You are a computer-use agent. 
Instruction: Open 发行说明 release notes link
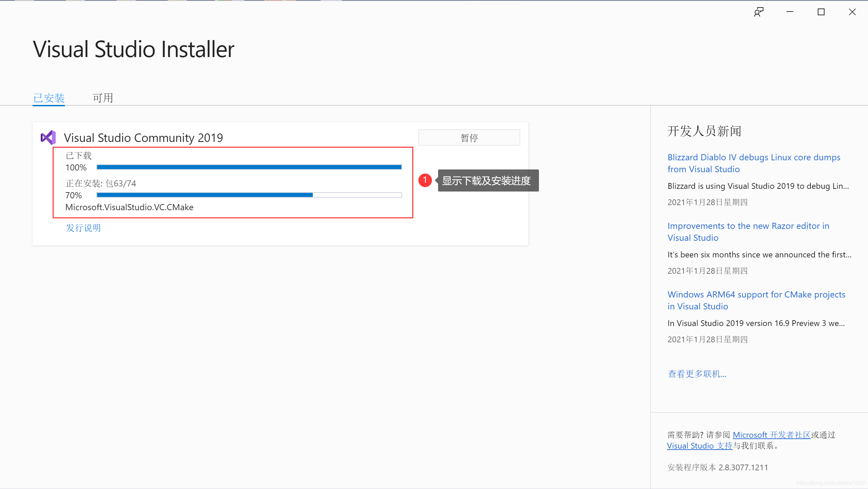tap(84, 228)
